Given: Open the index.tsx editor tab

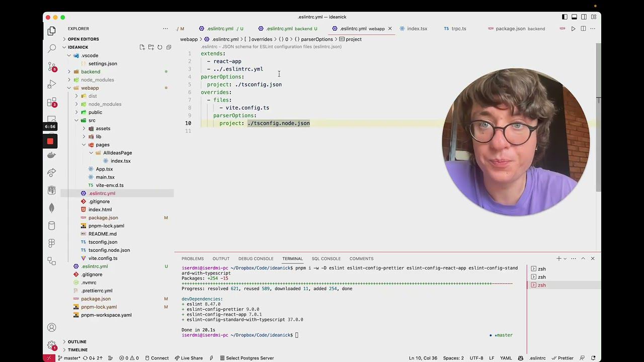Looking at the screenshot, I should tap(417, 29).
